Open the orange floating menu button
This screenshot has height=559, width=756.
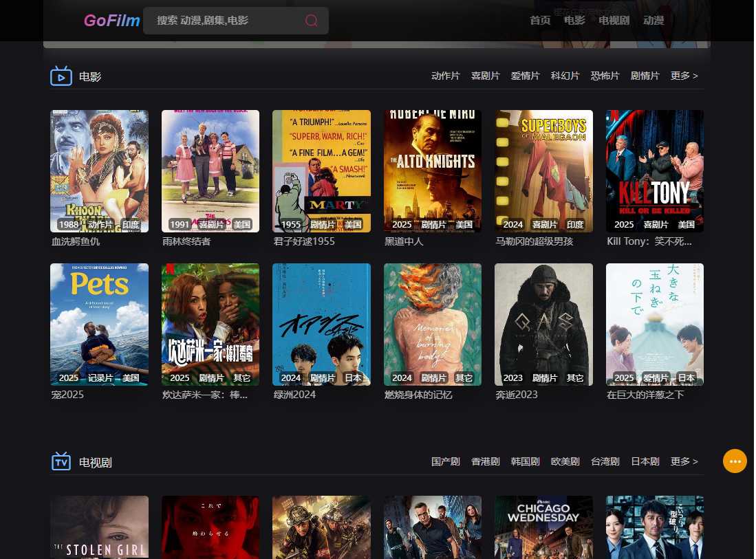click(735, 461)
